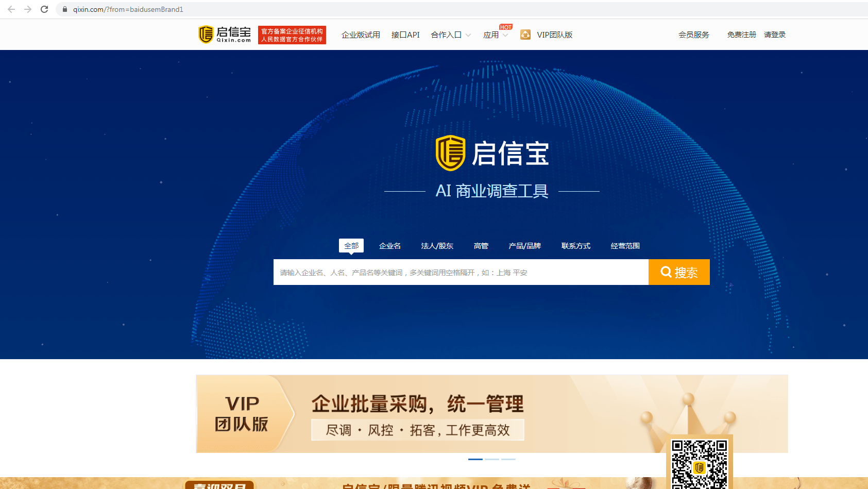
Task: Click the large 启信宝 shield logo
Action: 451,153
